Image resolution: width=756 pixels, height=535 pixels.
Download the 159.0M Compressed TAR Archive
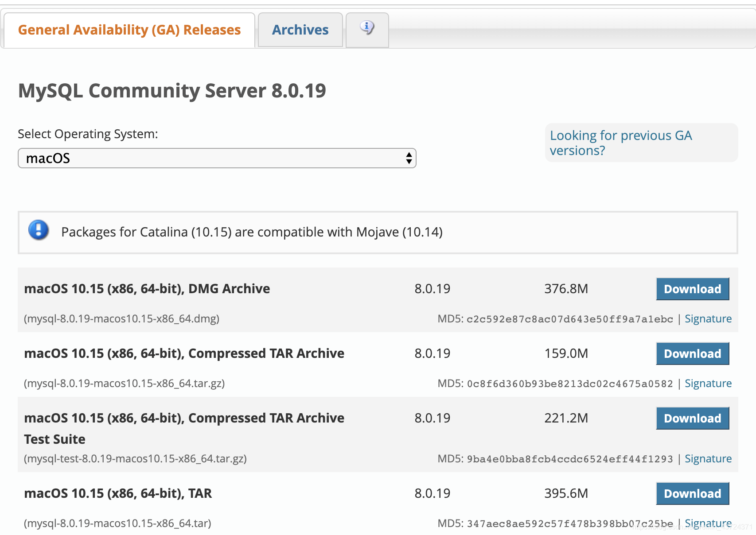(692, 353)
